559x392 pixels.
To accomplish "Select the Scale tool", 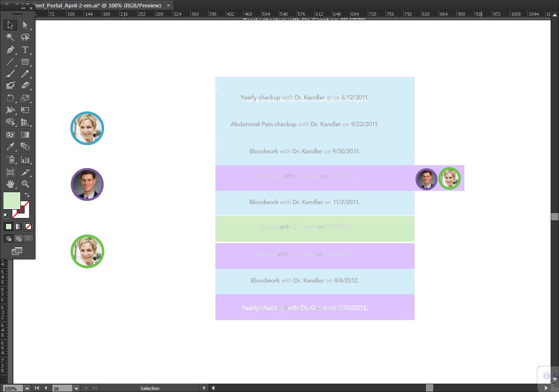I will point(25,98).
